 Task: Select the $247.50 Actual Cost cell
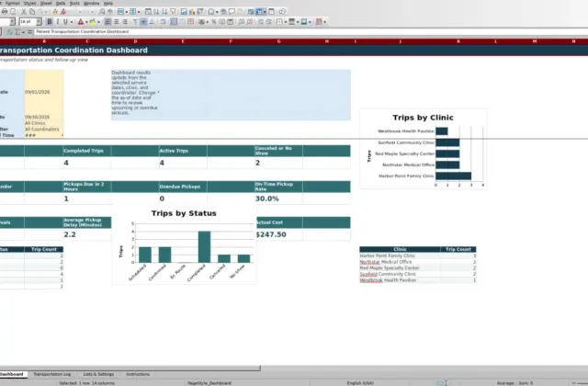click(x=279, y=234)
